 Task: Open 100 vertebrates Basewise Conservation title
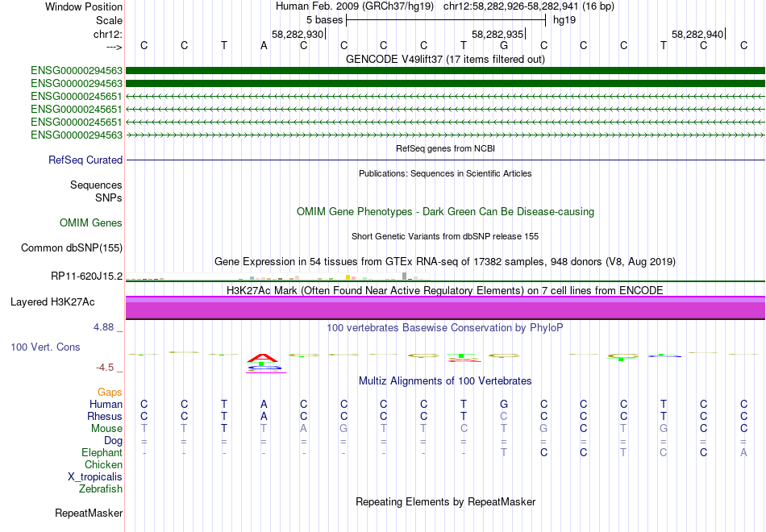(445, 328)
